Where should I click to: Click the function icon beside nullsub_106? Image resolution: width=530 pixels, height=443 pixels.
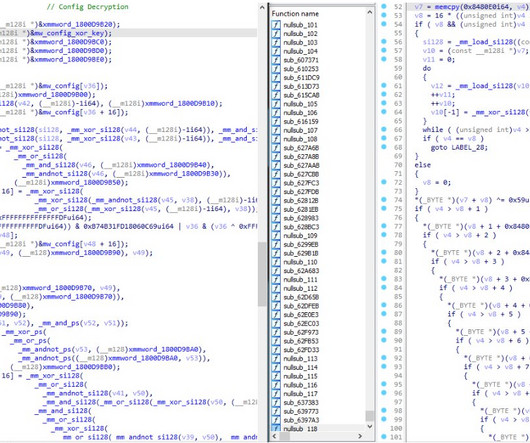pyautogui.click(x=276, y=113)
